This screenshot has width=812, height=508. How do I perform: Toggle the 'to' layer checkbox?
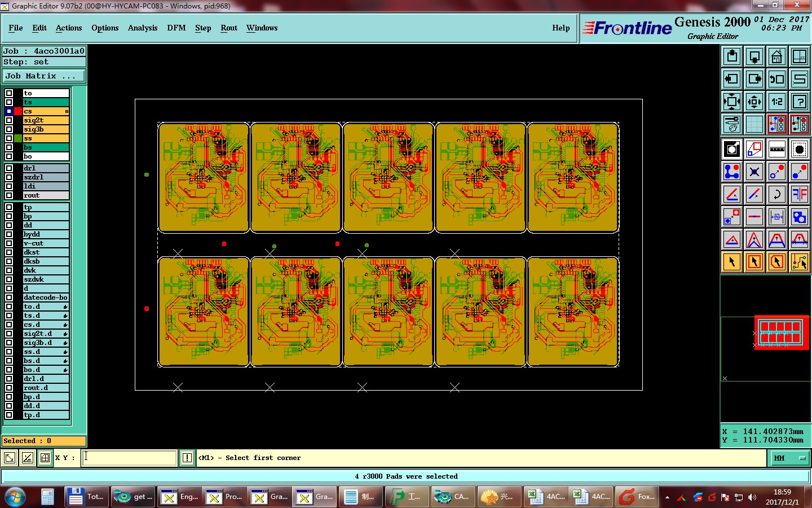[9, 93]
